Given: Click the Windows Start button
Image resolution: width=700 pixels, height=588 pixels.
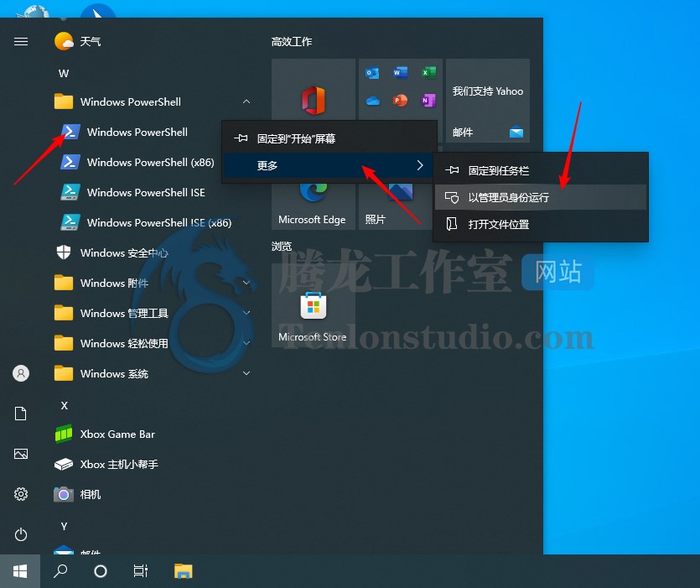Looking at the screenshot, I should point(20,571).
